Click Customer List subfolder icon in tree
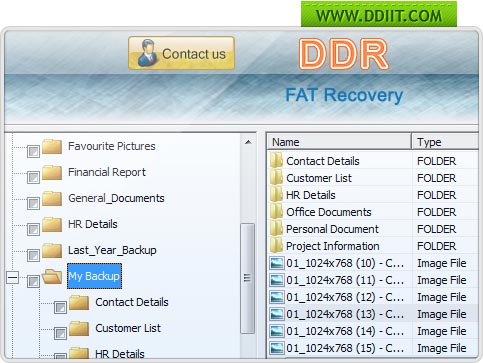 coord(79,328)
